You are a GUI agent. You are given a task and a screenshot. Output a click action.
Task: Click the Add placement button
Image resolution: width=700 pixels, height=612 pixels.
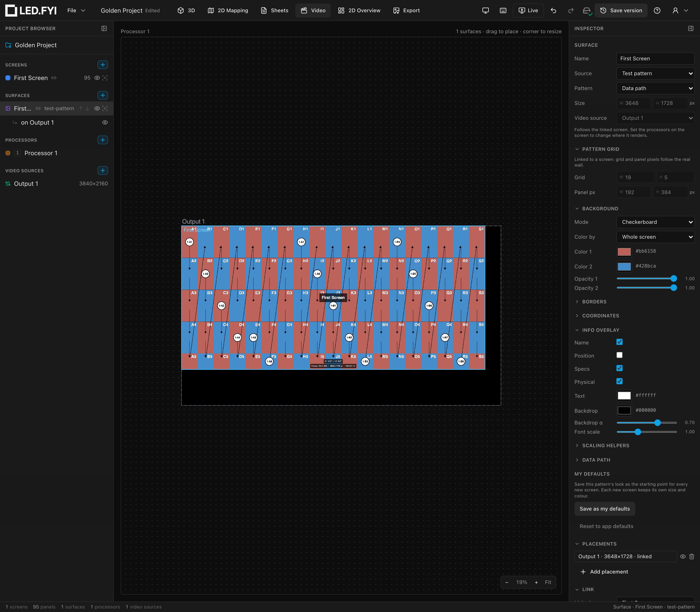coord(604,572)
